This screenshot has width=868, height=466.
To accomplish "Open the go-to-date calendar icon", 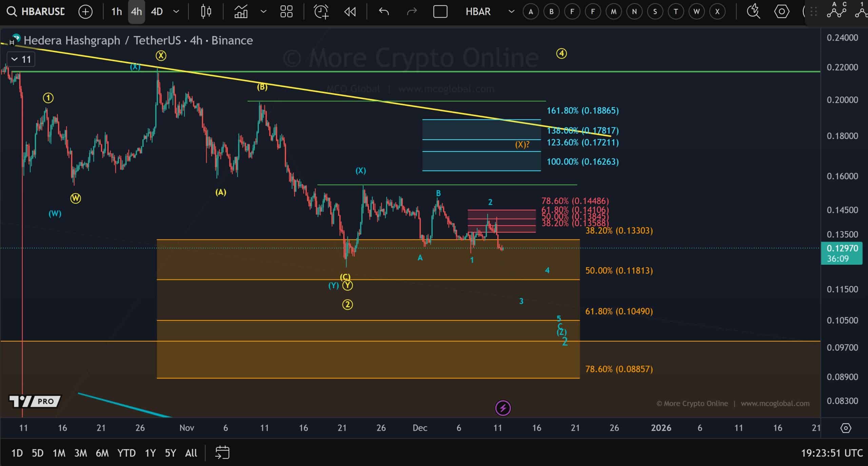I will [222, 452].
